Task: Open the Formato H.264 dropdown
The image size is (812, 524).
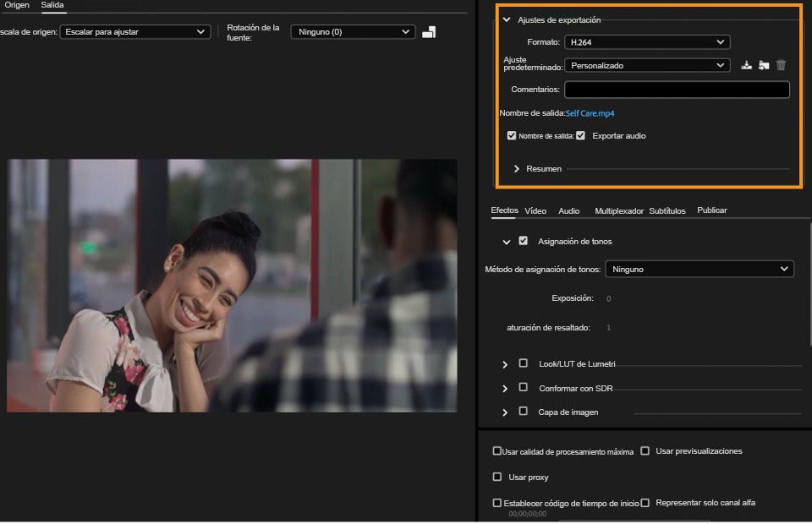Action: click(x=647, y=41)
